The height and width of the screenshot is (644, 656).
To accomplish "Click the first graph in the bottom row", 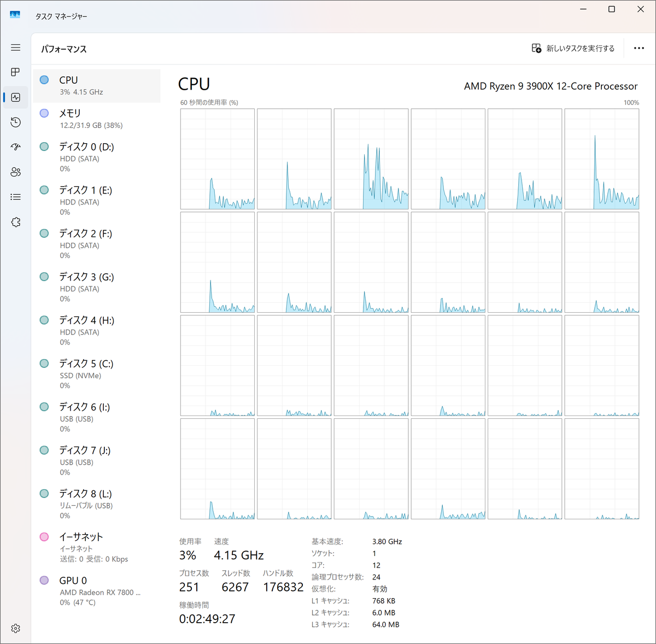I will coord(218,469).
